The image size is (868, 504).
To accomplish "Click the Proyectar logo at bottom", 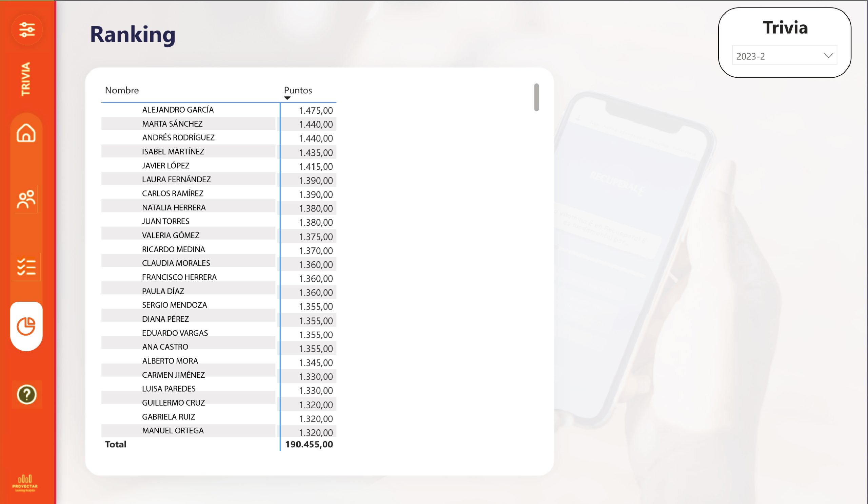I will pos(25,483).
